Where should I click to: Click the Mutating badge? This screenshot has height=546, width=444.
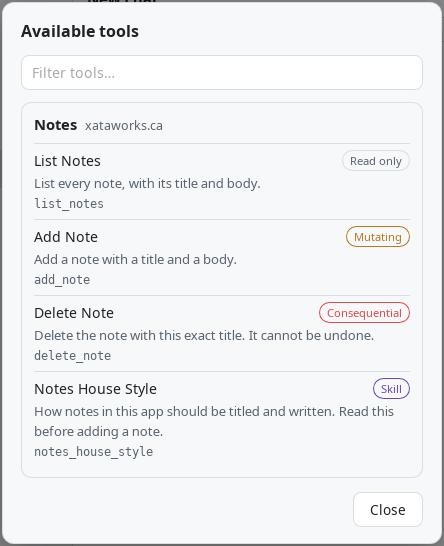click(x=378, y=237)
